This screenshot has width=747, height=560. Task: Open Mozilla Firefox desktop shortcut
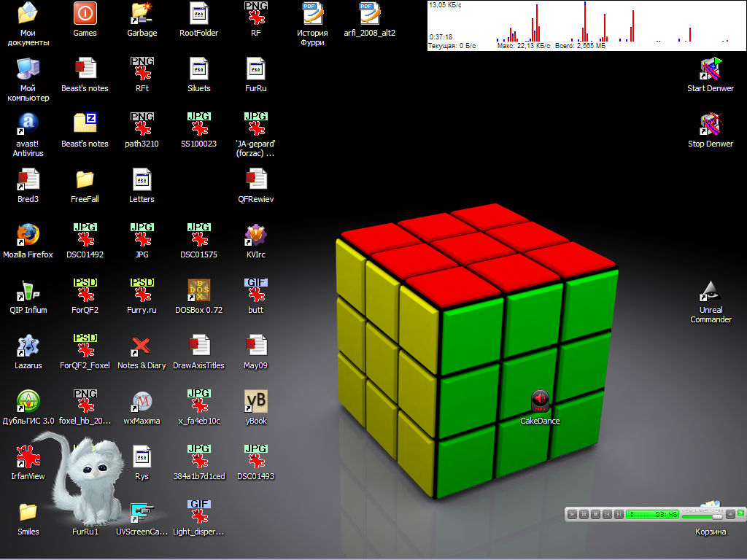click(x=28, y=235)
